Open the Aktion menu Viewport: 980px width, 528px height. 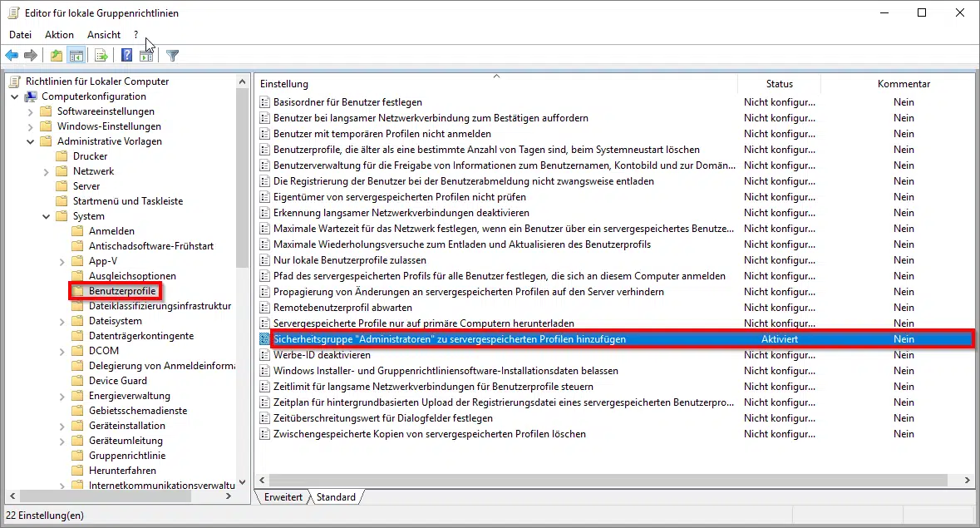[59, 35]
